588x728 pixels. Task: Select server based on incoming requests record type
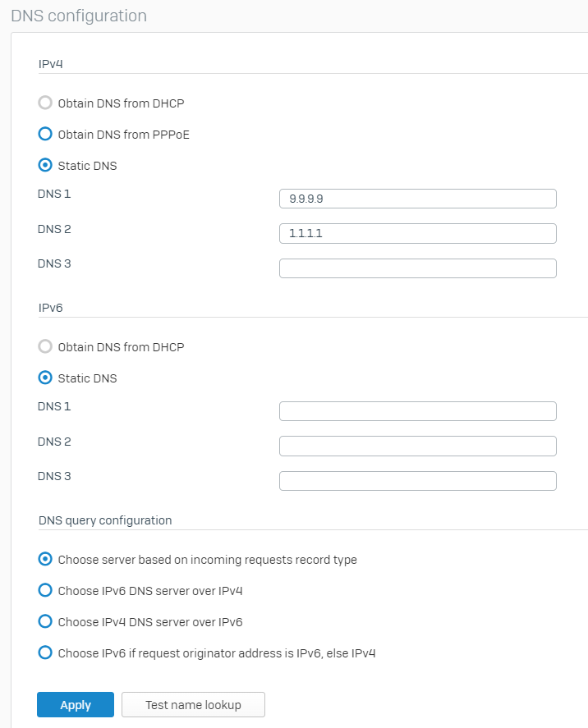pyautogui.click(x=45, y=559)
